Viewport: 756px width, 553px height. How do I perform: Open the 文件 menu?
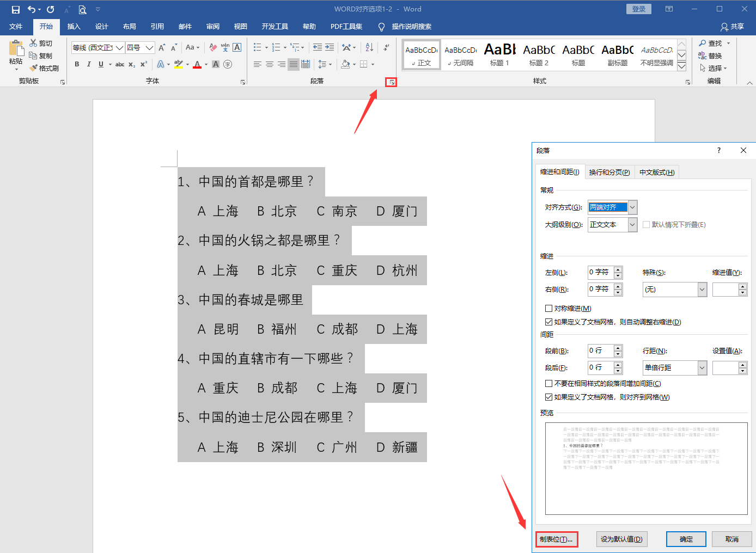coord(16,26)
